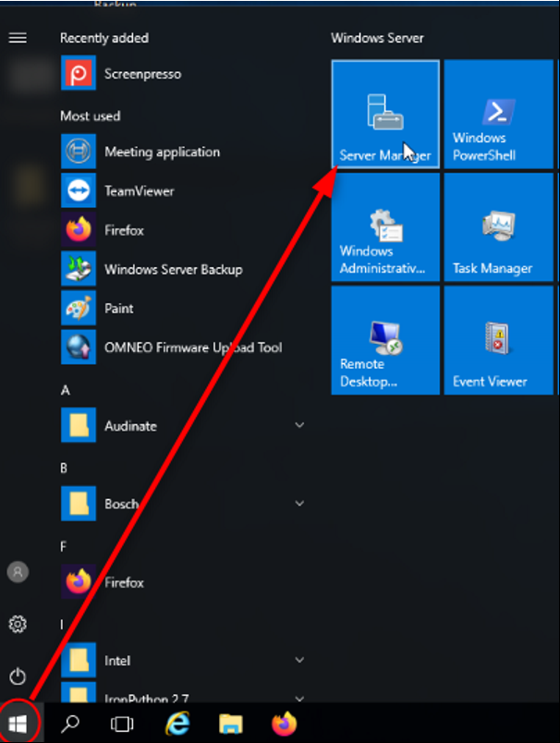Click the Screenpresso label text

click(x=142, y=74)
